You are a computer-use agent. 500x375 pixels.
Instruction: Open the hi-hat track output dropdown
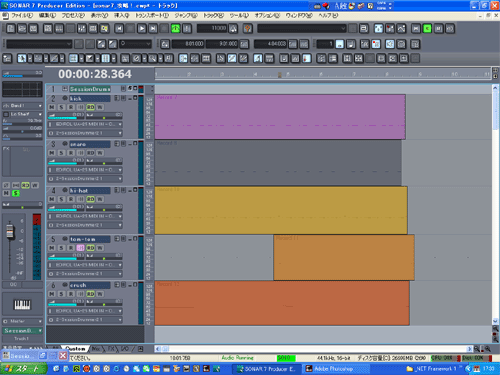85,225
